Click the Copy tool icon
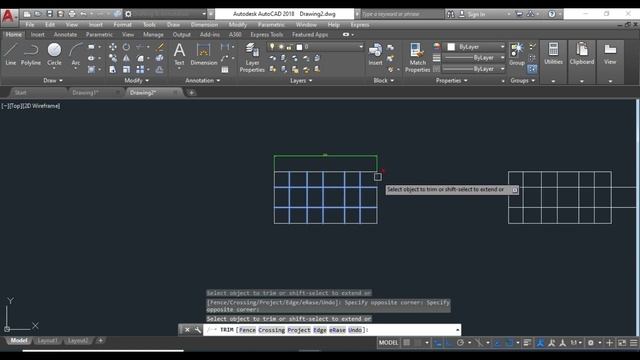This screenshot has height=360, width=640. [x=113, y=58]
